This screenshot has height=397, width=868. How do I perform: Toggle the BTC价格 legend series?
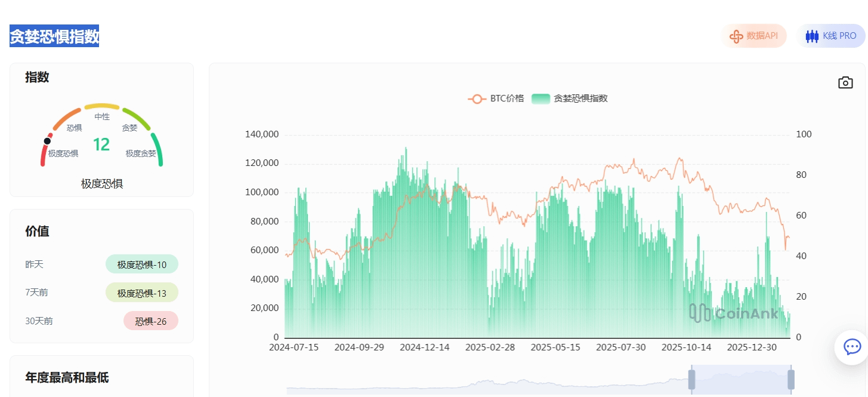click(x=496, y=99)
